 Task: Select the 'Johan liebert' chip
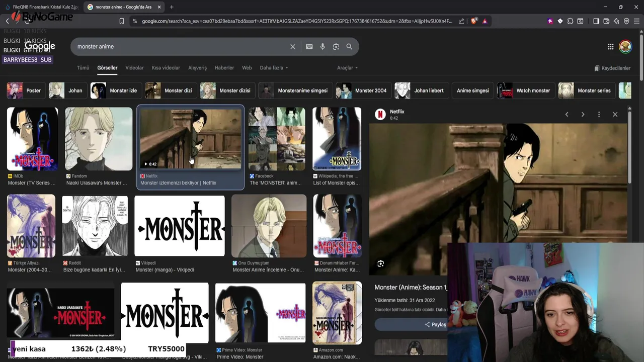coord(421,90)
